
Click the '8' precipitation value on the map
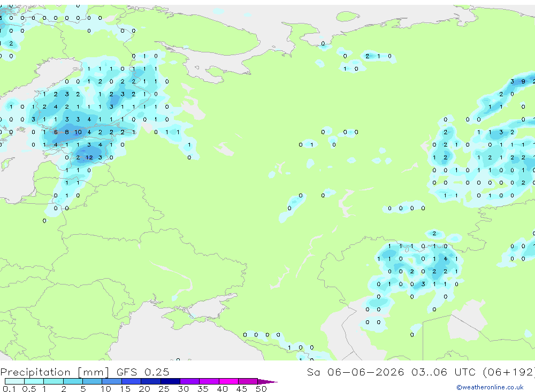(x=67, y=132)
